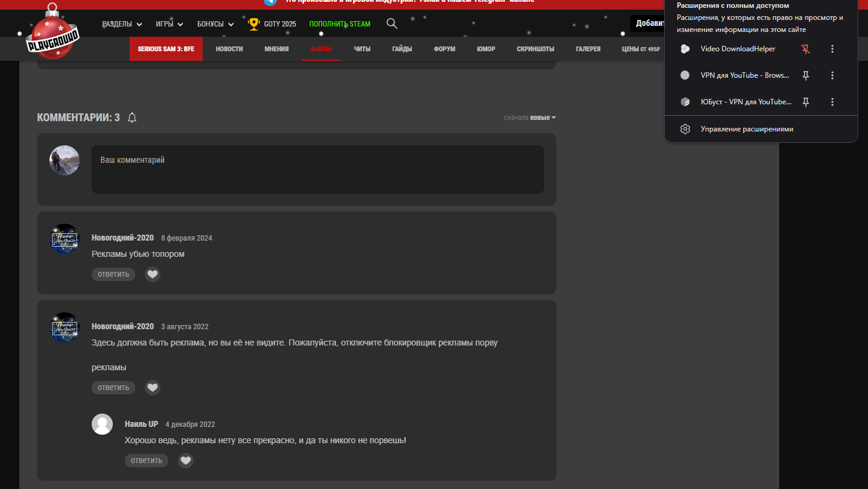Expand the БОНУСЫ dropdown menu
Image resolution: width=868 pixels, height=489 pixels.
click(215, 24)
